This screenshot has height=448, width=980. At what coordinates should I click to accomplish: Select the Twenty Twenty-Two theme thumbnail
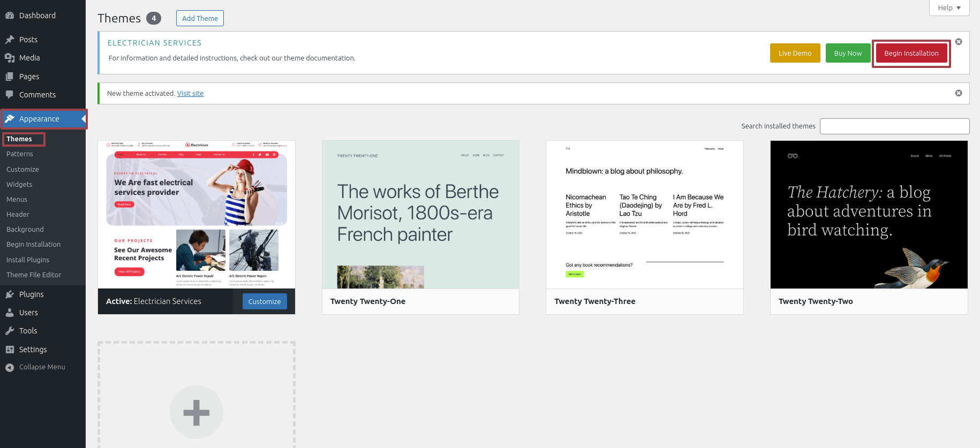[x=869, y=215]
